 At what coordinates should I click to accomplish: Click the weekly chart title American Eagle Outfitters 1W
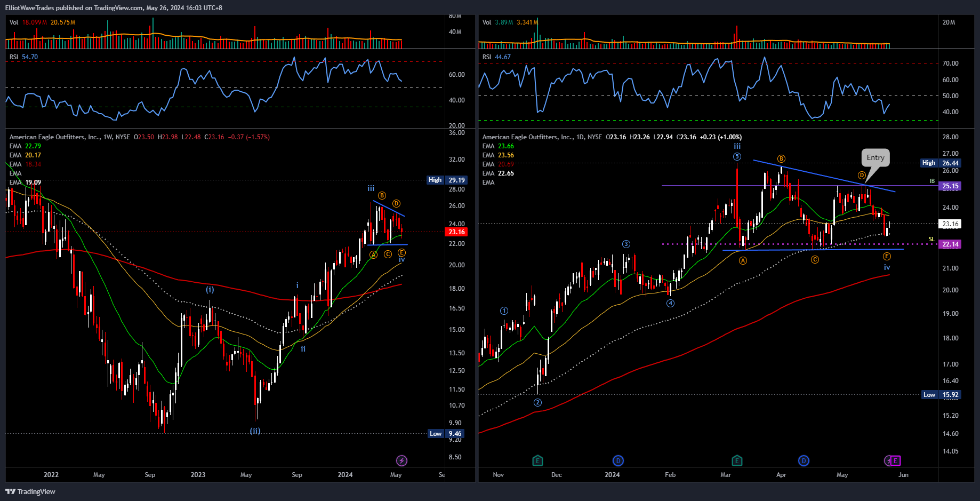point(70,137)
